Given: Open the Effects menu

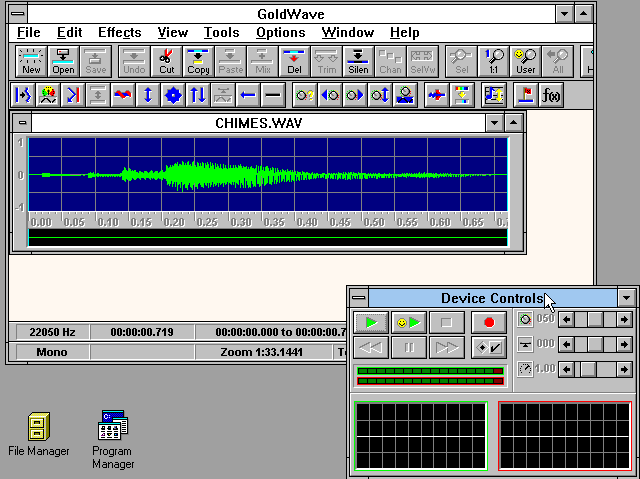Looking at the screenshot, I should (x=120, y=33).
